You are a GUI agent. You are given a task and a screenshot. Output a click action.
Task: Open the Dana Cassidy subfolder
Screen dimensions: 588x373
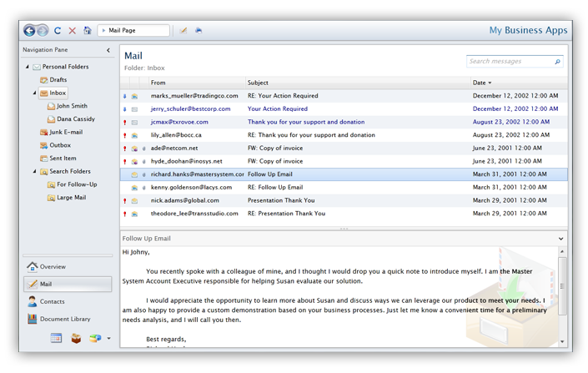point(71,119)
